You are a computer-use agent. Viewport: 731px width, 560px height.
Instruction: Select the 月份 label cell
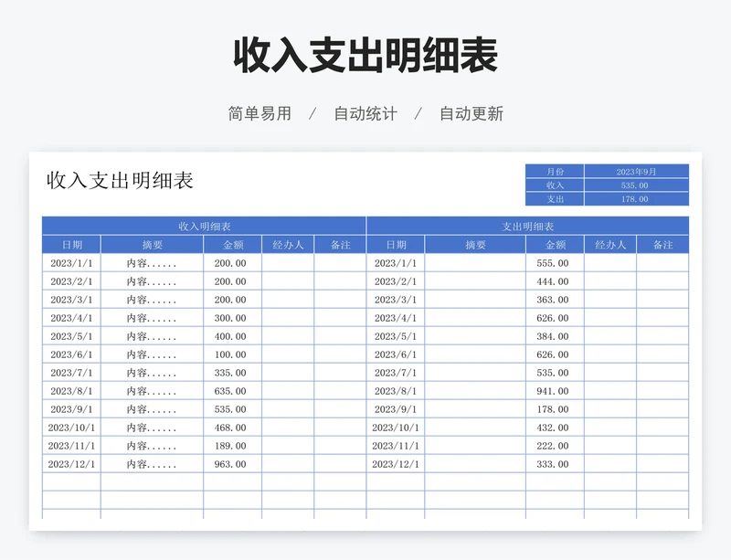point(555,171)
